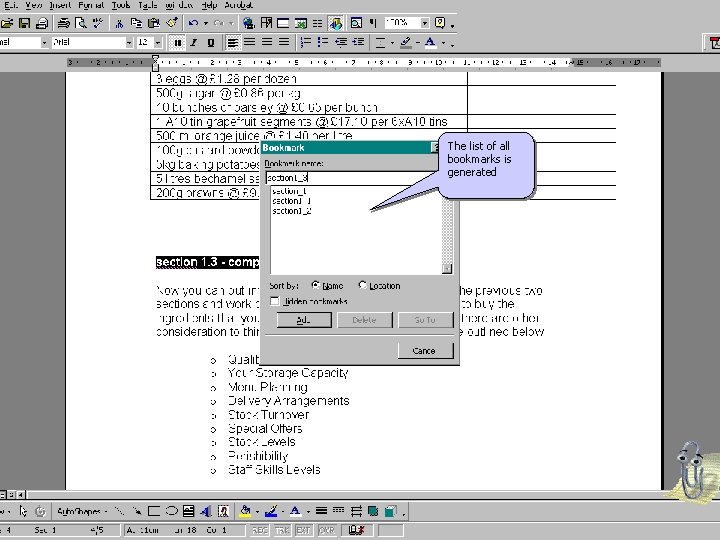Select the Format Painter brush icon
This screenshot has width=720, height=540.
[x=172, y=22]
